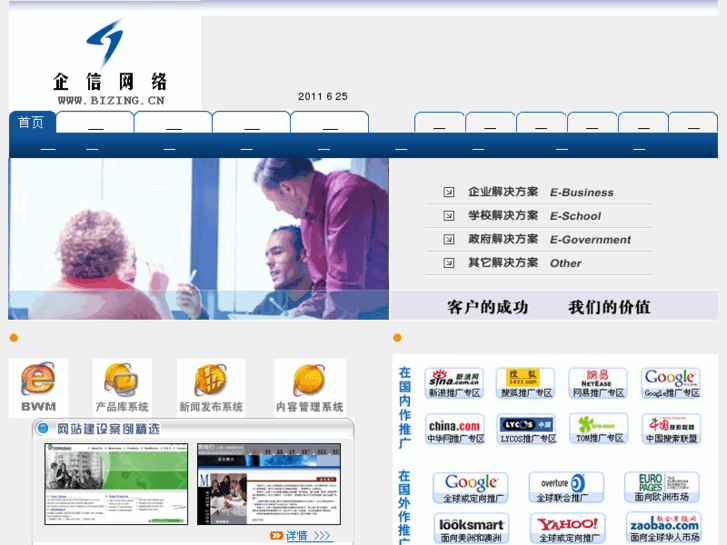Click the Google推广专区 badge
The width and height of the screenshot is (727, 545).
(671, 383)
